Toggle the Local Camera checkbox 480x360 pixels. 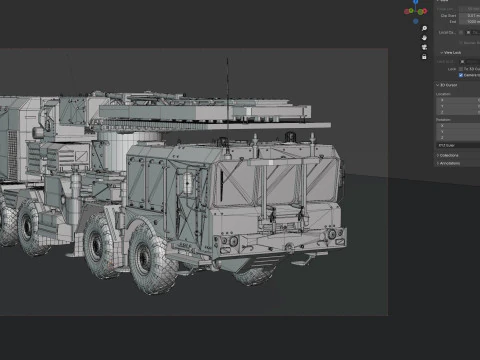tap(461, 32)
